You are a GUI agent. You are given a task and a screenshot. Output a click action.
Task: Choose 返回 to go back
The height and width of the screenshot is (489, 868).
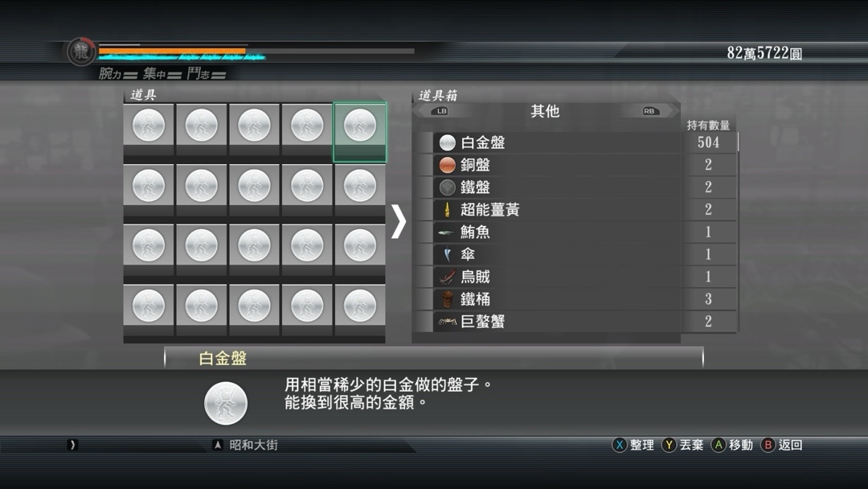coord(791,445)
